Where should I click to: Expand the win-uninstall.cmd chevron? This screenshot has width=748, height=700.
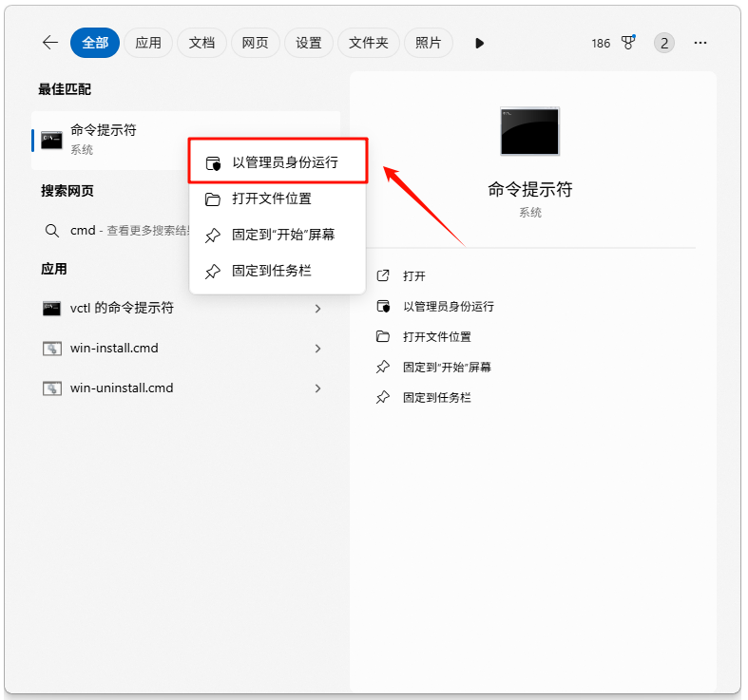(318, 388)
